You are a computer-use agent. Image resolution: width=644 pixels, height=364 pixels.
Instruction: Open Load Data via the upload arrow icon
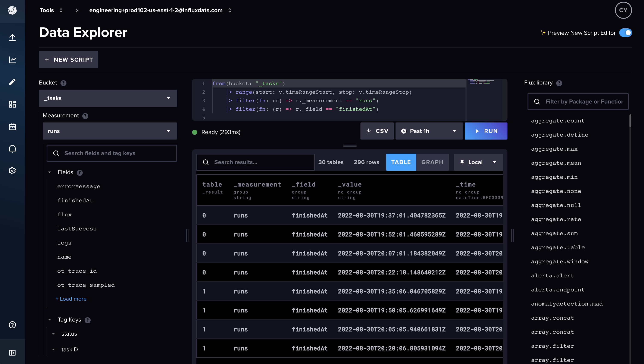coord(12,37)
